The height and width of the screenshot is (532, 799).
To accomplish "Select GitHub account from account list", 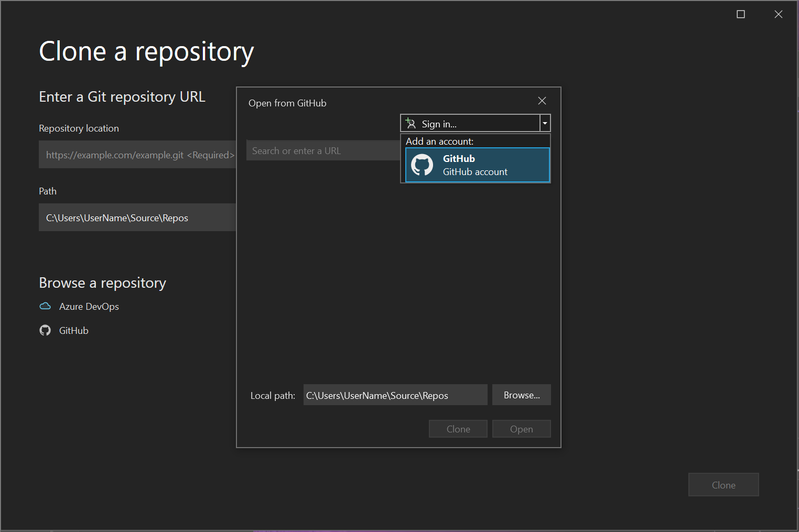I will tap(477, 165).
